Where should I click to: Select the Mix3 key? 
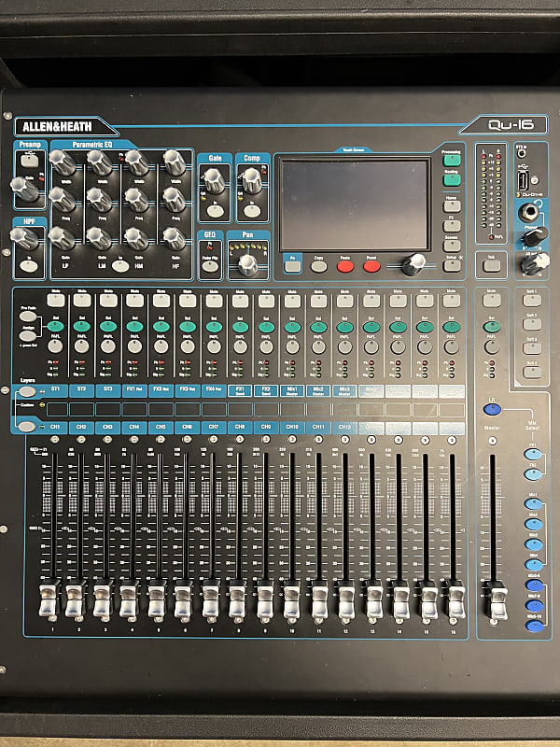pyautogui.click(x=533, y=544)
